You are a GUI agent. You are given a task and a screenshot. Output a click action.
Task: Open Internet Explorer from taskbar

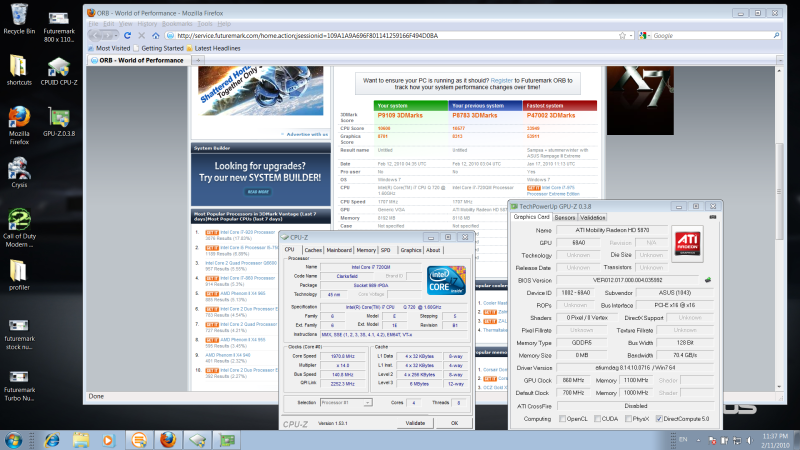[x=52, y=440]
